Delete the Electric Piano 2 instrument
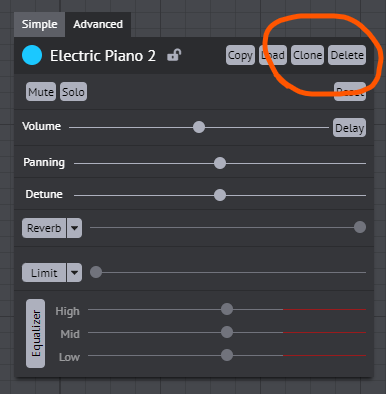 pyautogui.click(x=347, y=55)
